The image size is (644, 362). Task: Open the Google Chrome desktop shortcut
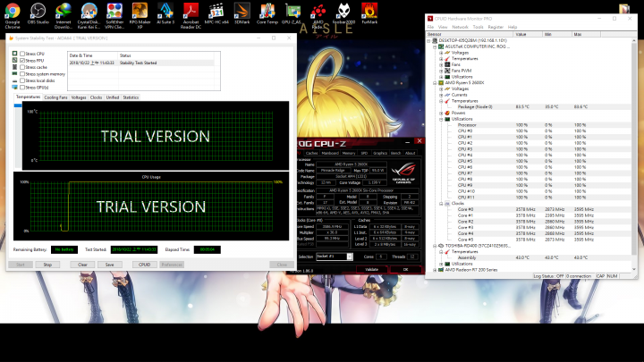pos(13,15)
